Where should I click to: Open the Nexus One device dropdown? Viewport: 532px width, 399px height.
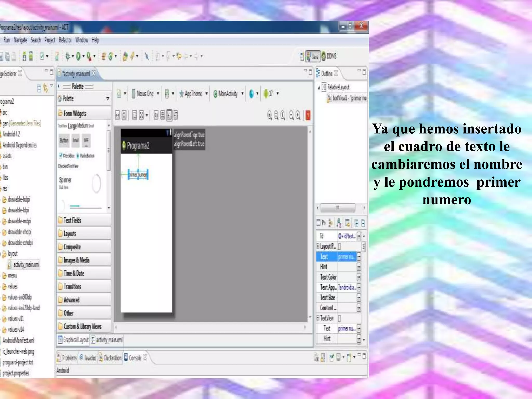(145, 94)
